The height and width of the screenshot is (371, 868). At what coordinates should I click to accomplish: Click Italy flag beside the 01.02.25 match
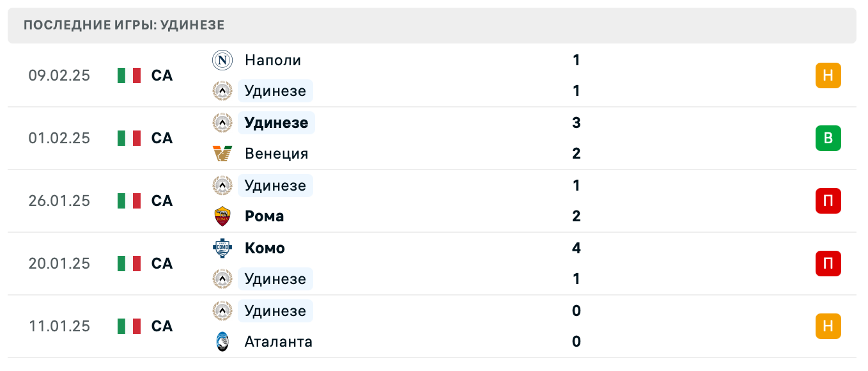click(x=129, y=138)
